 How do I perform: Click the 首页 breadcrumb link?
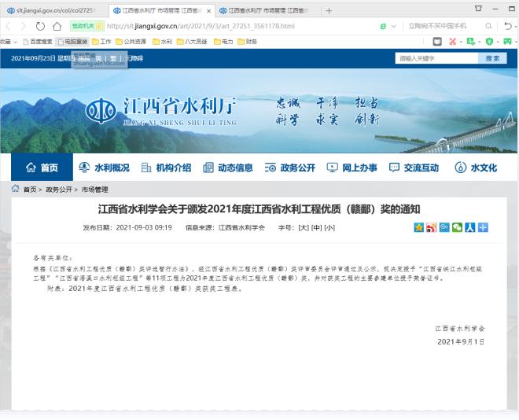pyautogui.click(x=30, y=190)
